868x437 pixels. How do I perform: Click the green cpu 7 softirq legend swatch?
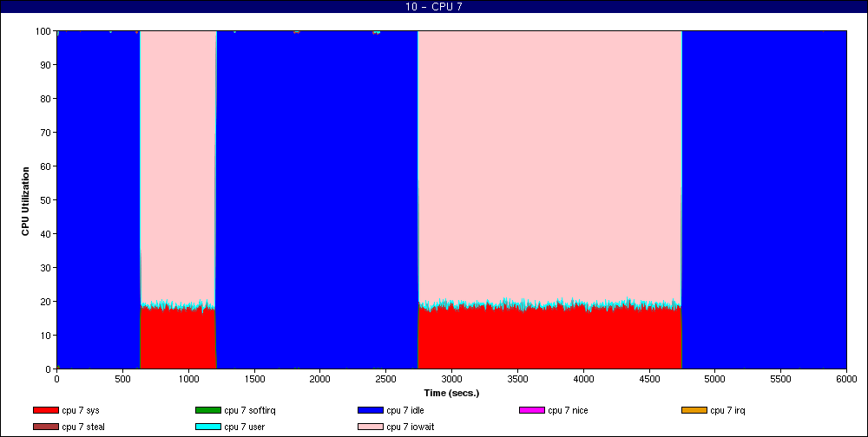coord(207,410)
